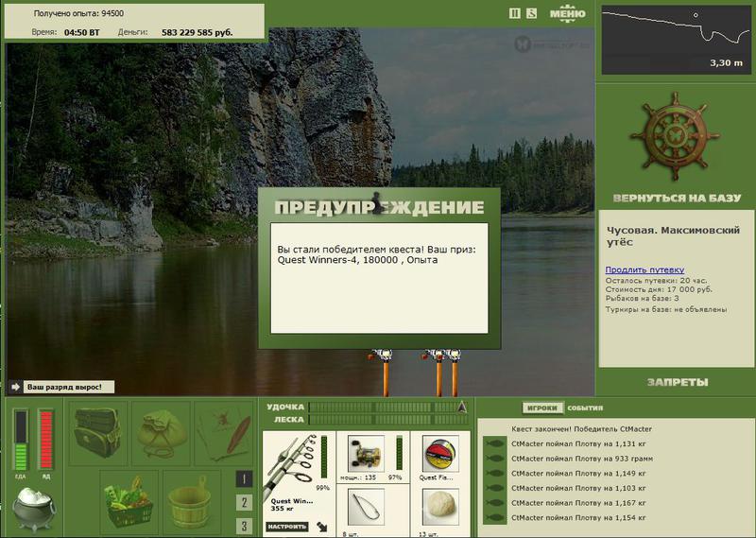Open the tackle bag
Viewport: 756px width, 538px height.
[98, 433]
